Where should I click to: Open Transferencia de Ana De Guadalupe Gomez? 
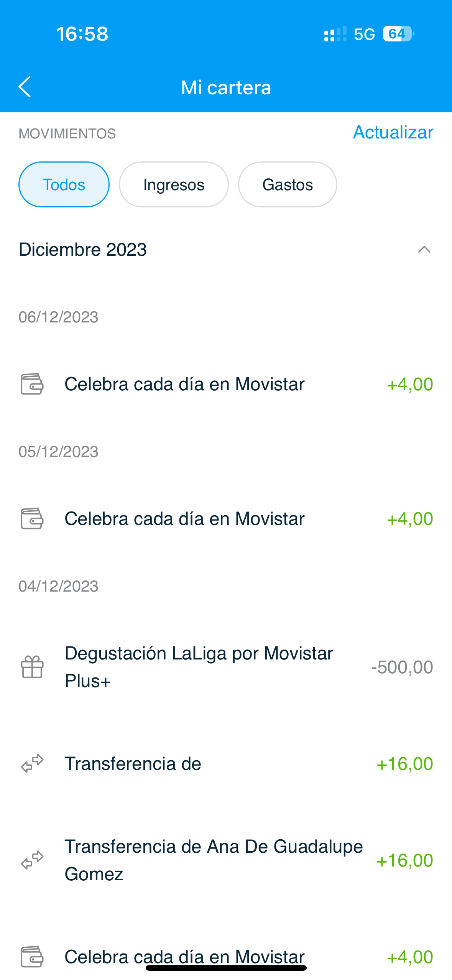[x=213, y=860]
